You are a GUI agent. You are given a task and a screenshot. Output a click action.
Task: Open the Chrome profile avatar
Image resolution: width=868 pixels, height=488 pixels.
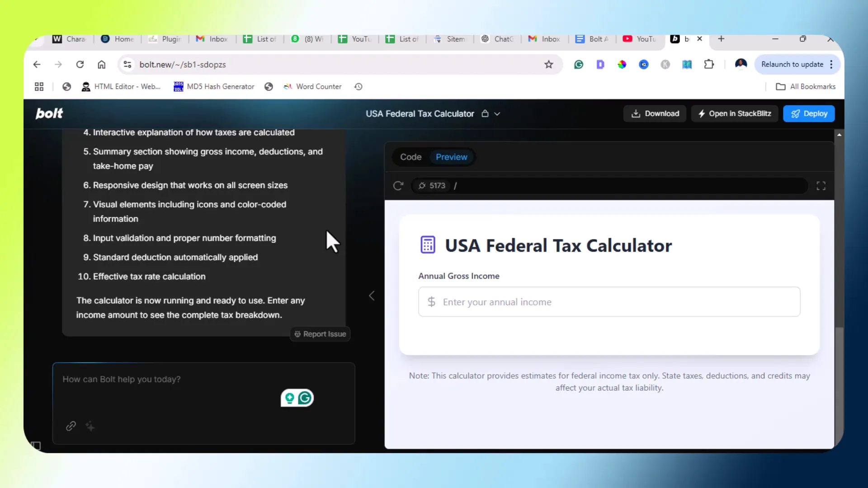pyautogui.click(x=741, y=64)
